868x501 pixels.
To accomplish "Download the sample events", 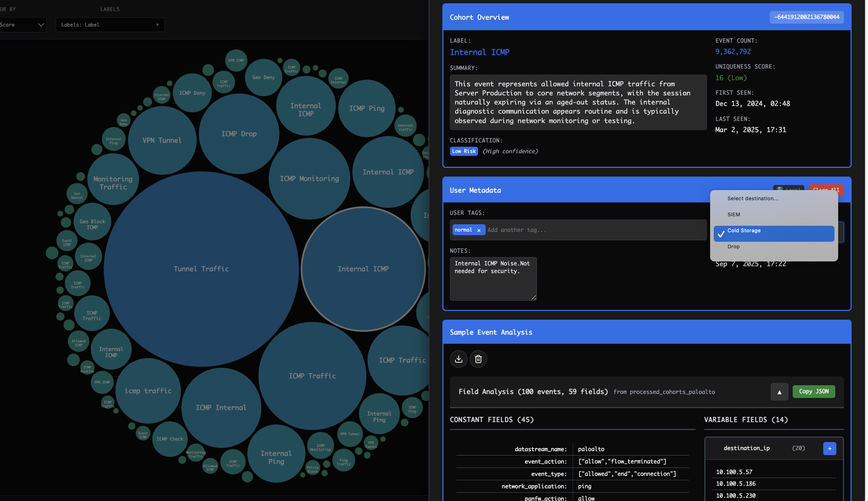I will (x=459, y=359).
